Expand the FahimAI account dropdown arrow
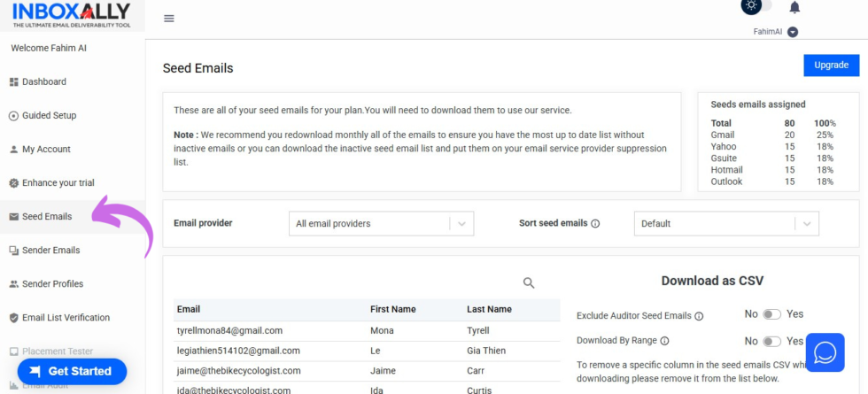The image size is (868, 394). pyautogui.click(x=793, y=32)
